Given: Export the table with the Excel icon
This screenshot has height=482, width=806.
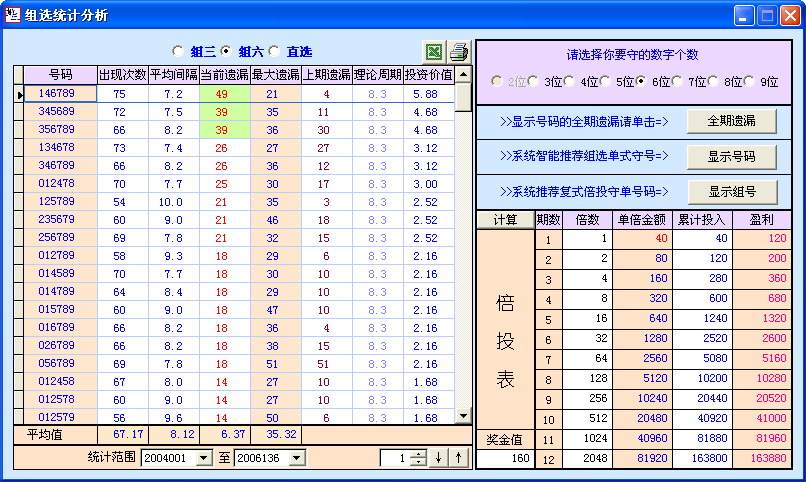Looking at the screenshot, I should tap(435, 52).
